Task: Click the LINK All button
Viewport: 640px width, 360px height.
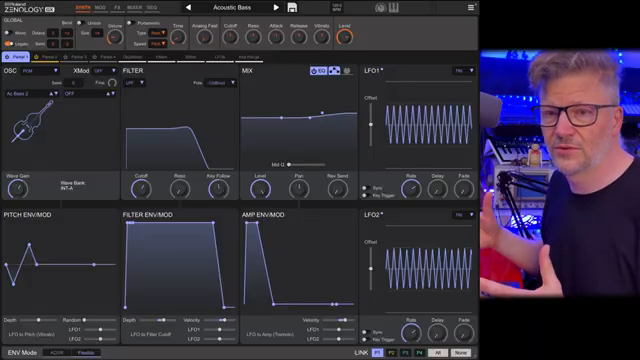Action: click(x=438, y=353)
